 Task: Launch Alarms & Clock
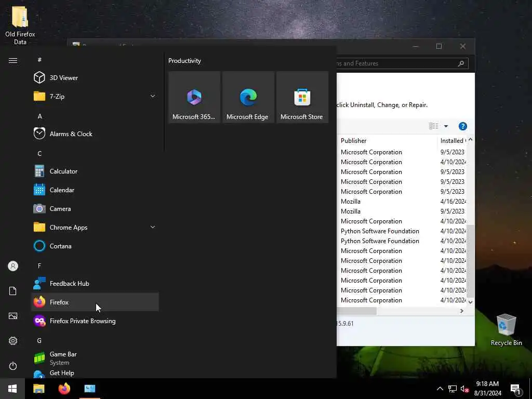tap(95, 134)
